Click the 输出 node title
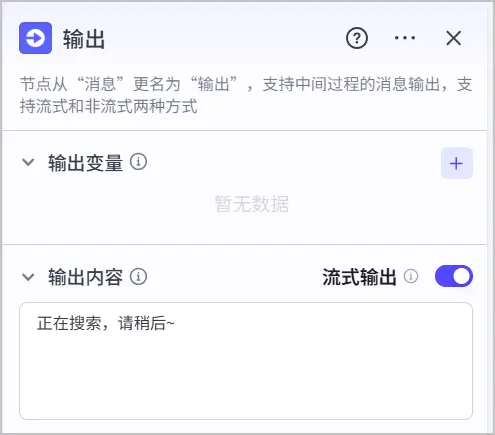 click(x=84, y=39)
